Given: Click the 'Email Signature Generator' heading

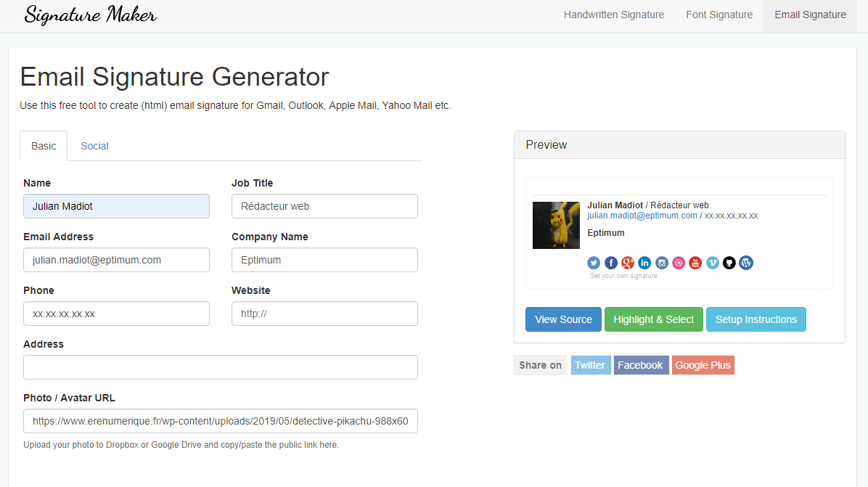Looking at the screenshot, I should tap(174, 77).
